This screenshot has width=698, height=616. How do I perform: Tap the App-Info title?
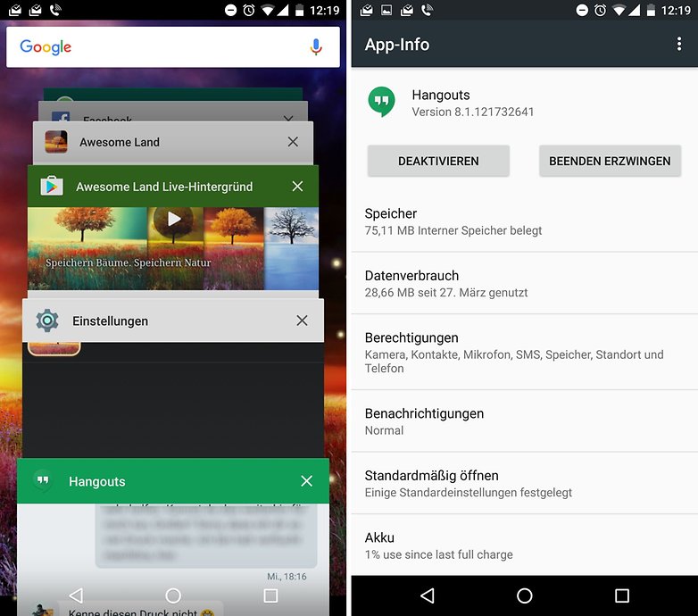point(397,45)
